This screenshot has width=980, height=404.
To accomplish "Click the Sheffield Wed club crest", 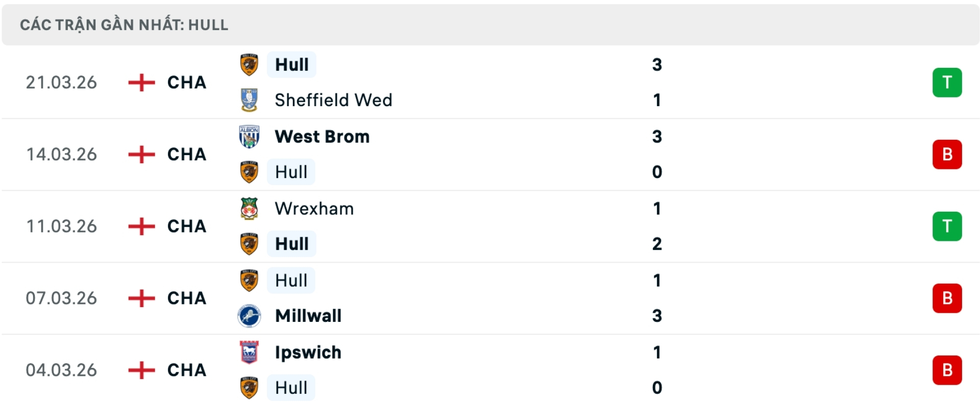I will (x=249, y=100).
